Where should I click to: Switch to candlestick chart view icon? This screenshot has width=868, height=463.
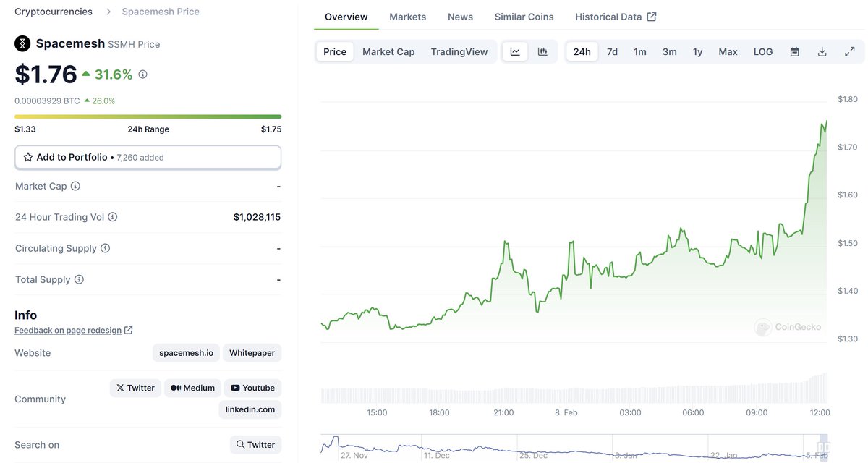pos(542,51)
